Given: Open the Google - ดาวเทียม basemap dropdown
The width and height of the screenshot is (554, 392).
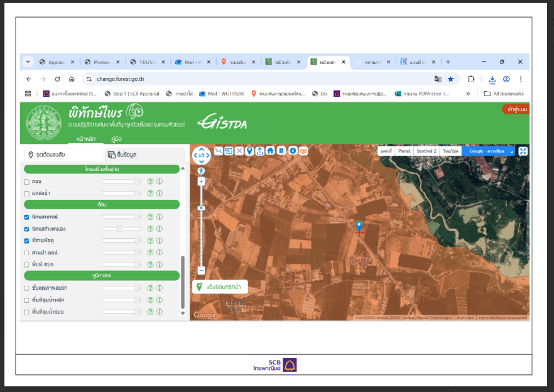Looking at the screenshot, I should 489,151.
